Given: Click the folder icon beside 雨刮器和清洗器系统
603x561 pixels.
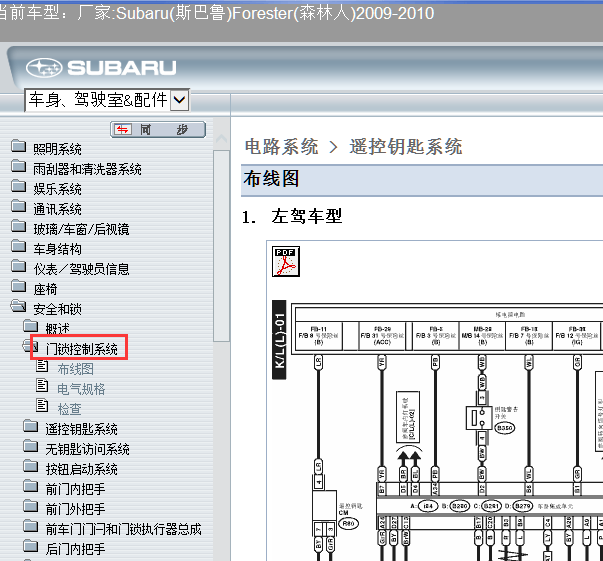Looking at the screenshot, I should [18, 166].
